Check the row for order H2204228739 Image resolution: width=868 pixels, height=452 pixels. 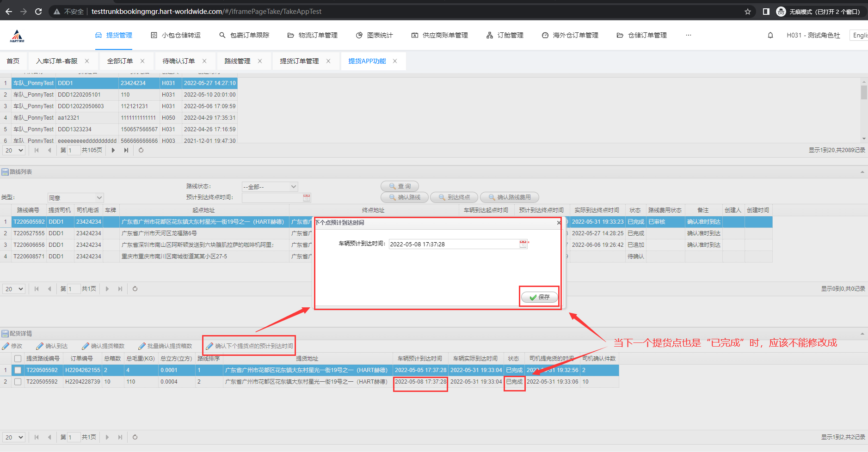(x=18, y=382)
